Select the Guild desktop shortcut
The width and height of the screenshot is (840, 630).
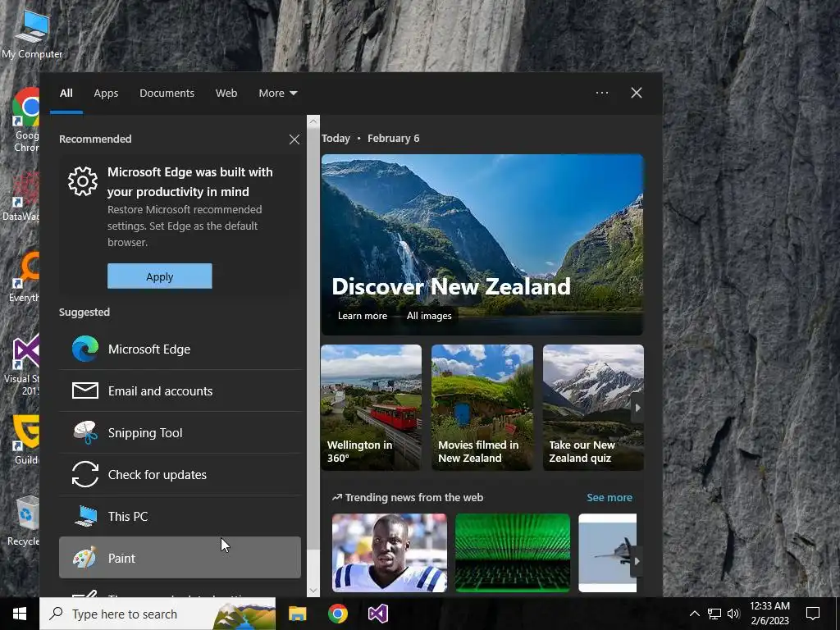coord(26,440)
